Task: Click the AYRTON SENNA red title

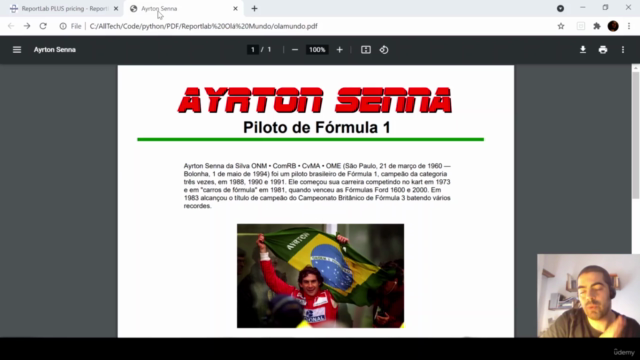Action: 315,100
